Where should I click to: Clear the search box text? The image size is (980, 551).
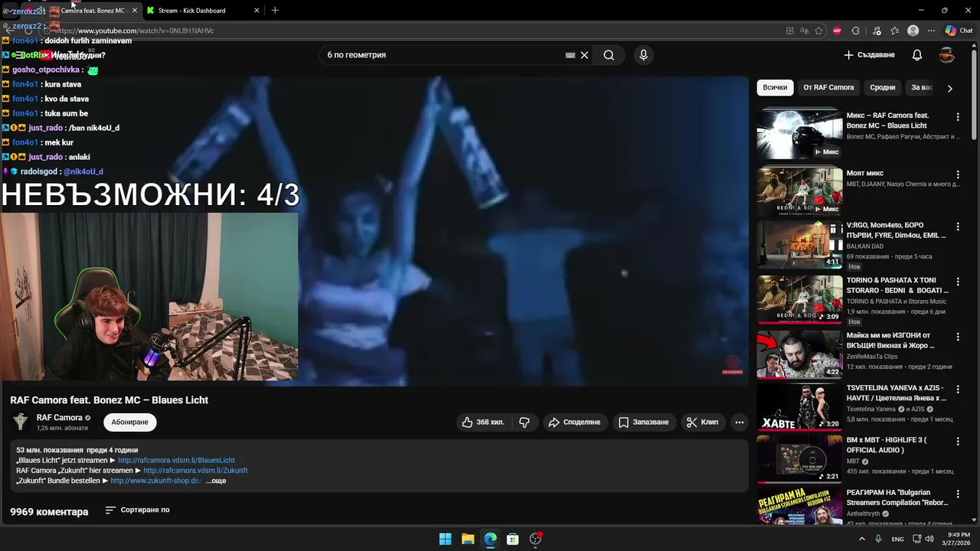(x=584, y=55)
